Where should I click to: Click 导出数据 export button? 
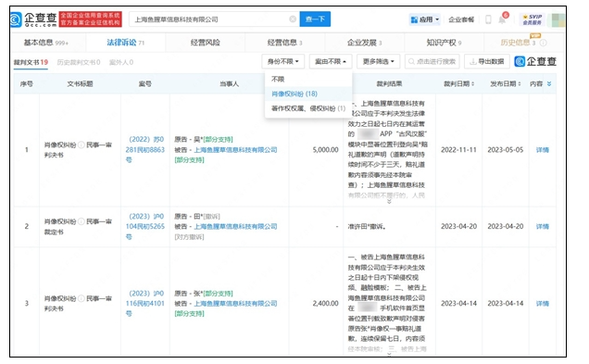point(487,61)
